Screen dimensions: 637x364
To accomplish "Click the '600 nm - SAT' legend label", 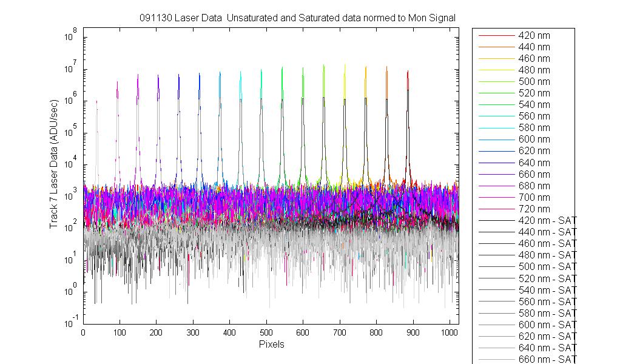I will (547, 325).
